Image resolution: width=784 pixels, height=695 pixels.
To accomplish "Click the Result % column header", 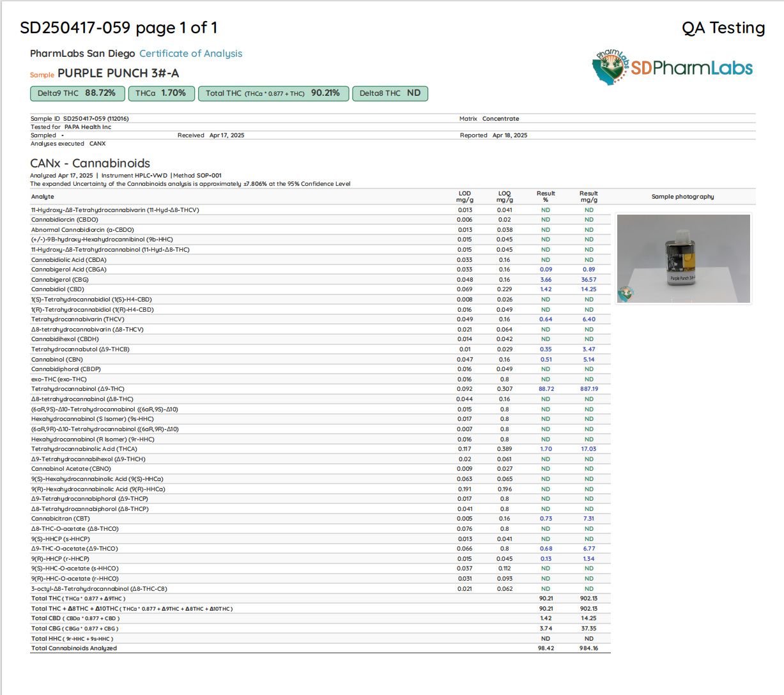I will [546, 197].
